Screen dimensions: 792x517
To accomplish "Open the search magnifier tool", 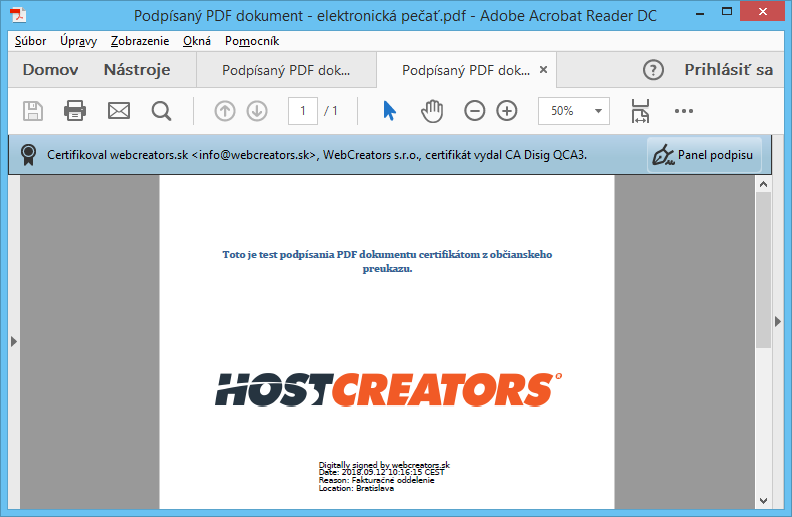I will pos(162,111).
